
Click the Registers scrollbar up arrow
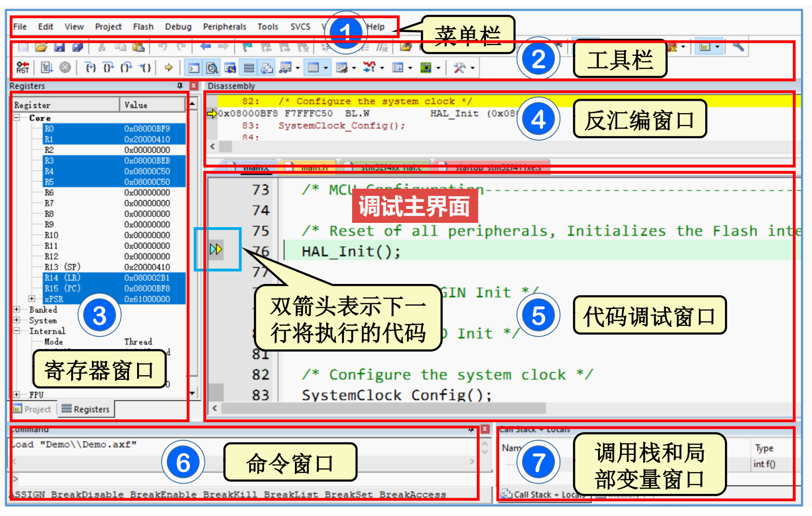tap(193, 103)
